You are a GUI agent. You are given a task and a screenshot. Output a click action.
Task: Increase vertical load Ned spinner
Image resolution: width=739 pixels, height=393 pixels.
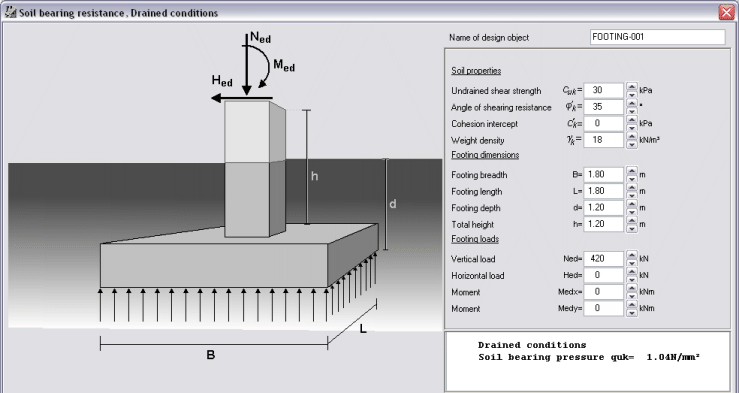pyautogui.click(x=632, y=254)
